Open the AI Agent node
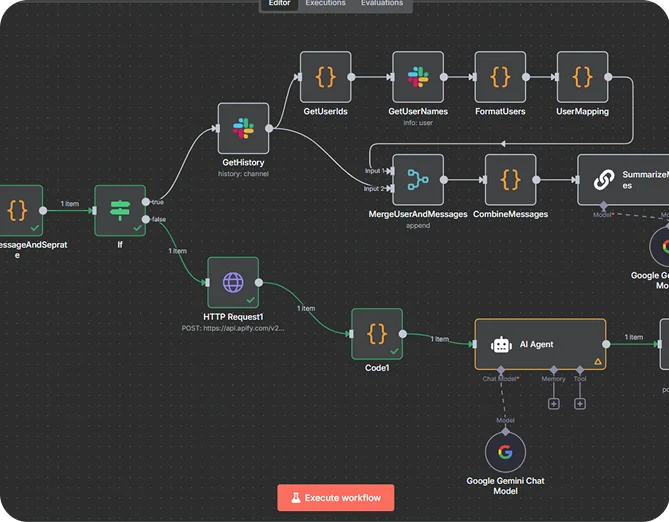The image size is (669, 522). [539, 345]
